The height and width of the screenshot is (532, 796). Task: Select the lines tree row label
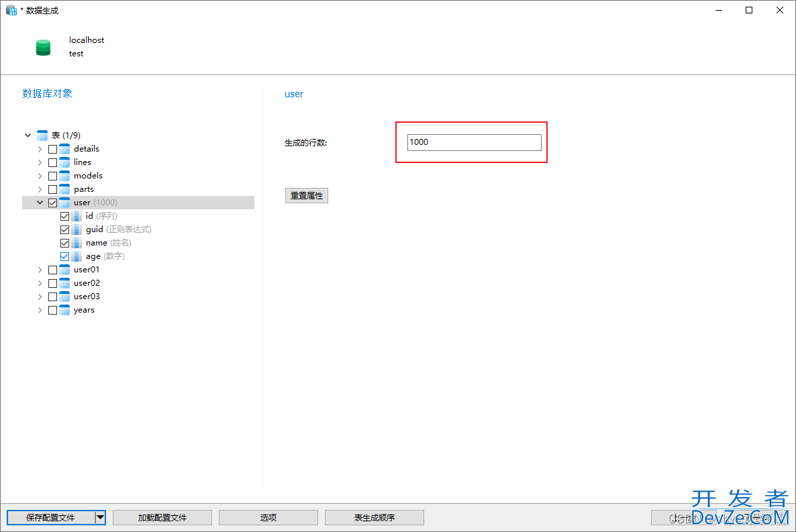click(83, 162)
